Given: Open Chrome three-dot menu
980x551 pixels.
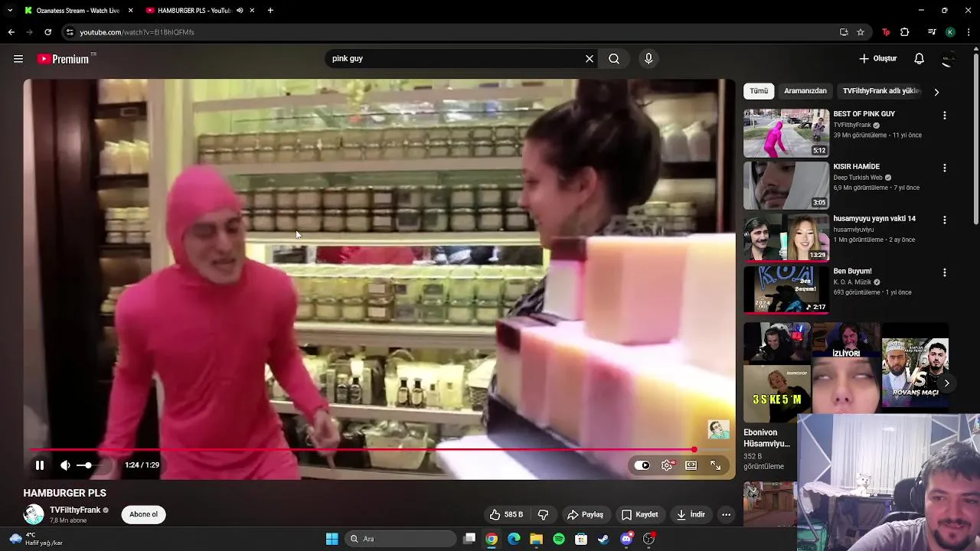Looking at the screenshot, I should (969, 32).
